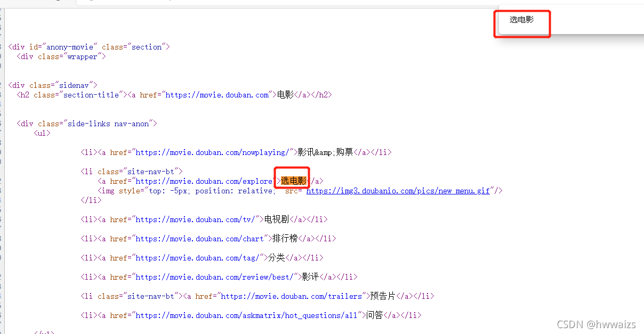Click the 排行榜 text
This screenshot has width=644, height=334.
coord(285,239)
